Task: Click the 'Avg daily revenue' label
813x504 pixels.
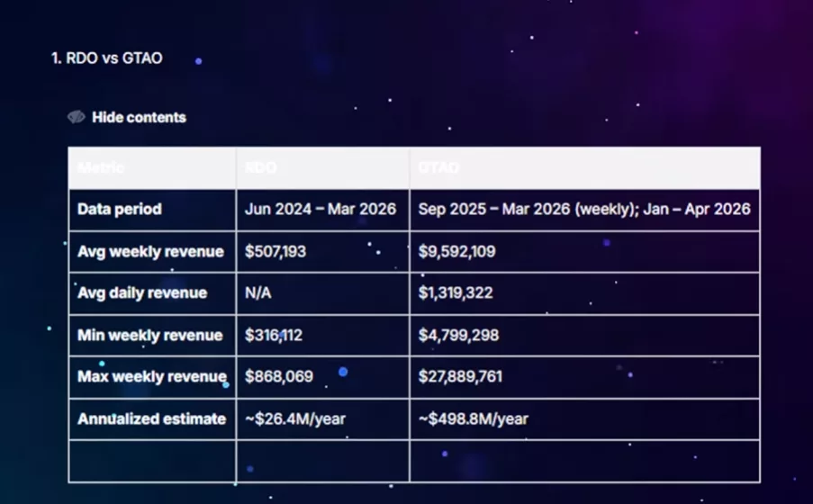Action: pyautogui.click(x=142, y=293)
